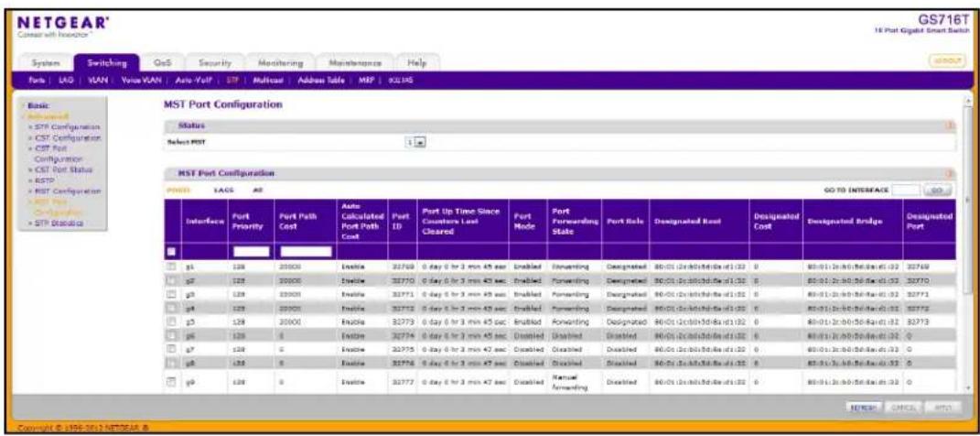Tick the select-all checkbox in table header

[x=172, y=252]
